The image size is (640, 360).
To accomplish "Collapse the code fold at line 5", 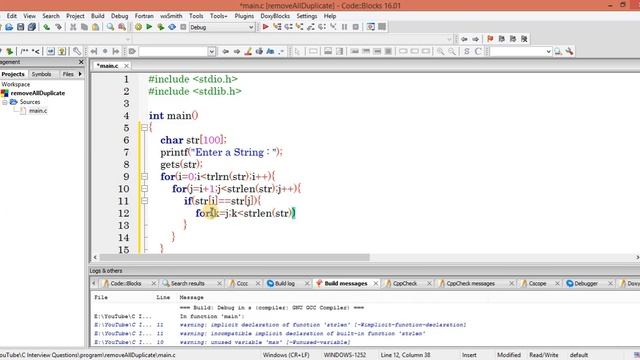I will coord(144,128).
